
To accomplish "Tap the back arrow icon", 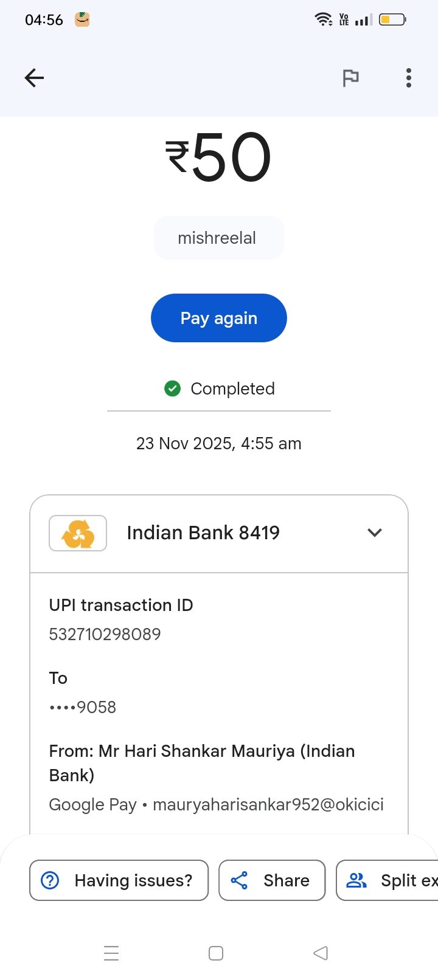I will coord(35,78).
